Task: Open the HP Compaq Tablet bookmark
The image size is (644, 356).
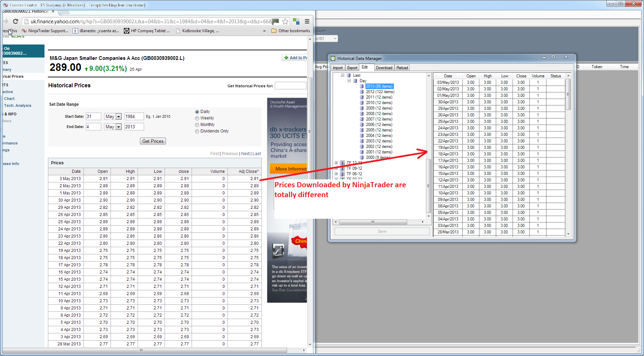Action: point(147,31)
